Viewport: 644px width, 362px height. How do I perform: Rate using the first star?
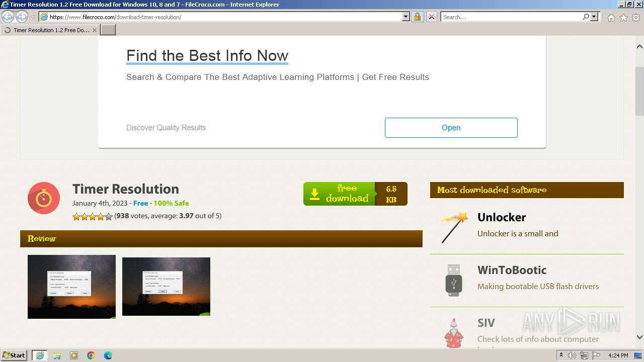[76, 217]
